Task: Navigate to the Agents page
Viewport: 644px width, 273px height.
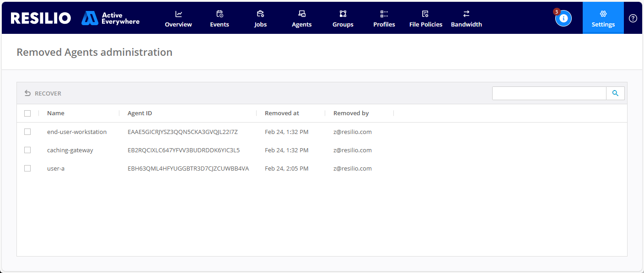Action: click(x=301, y=19)
